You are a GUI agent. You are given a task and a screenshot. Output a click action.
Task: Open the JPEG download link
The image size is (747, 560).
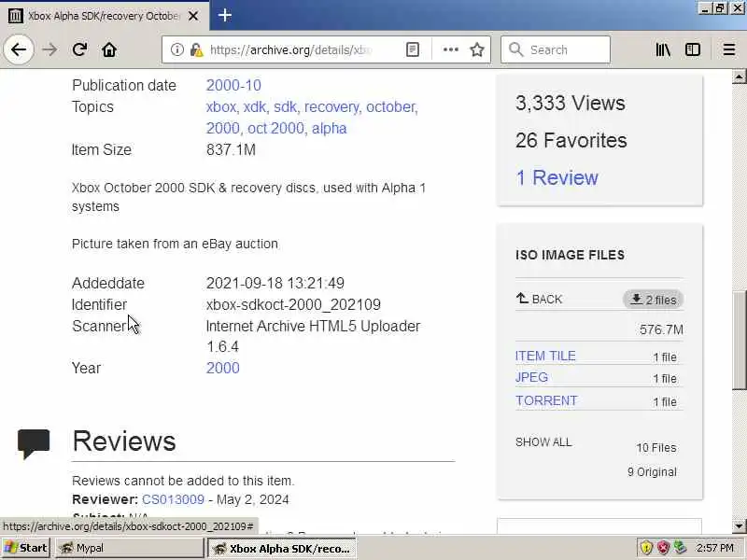tap(531, 377)
